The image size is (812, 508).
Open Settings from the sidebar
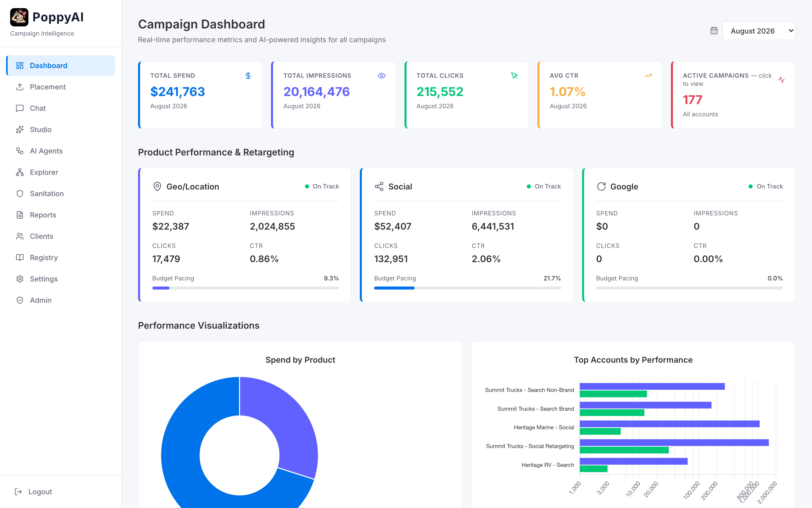pyautogui.click(x=61, y=279)
